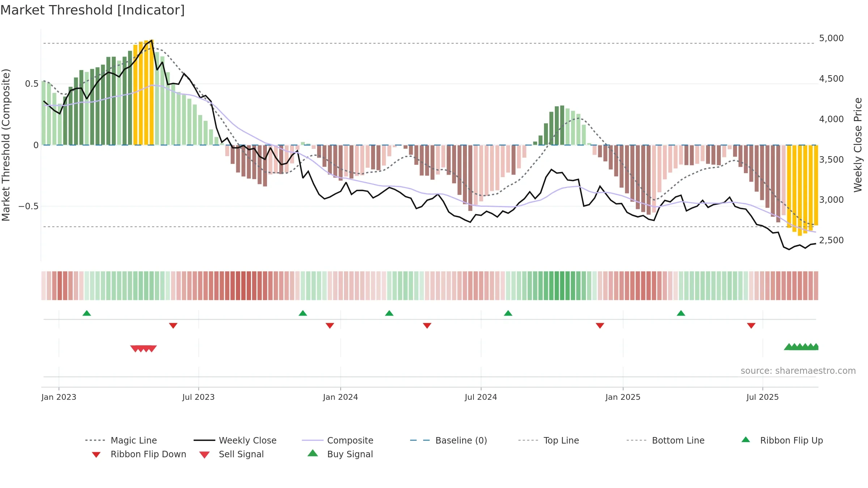Screen dimensions: 868x488
Task: Click the 3,500 right axis price label
Action: point(831,160)
